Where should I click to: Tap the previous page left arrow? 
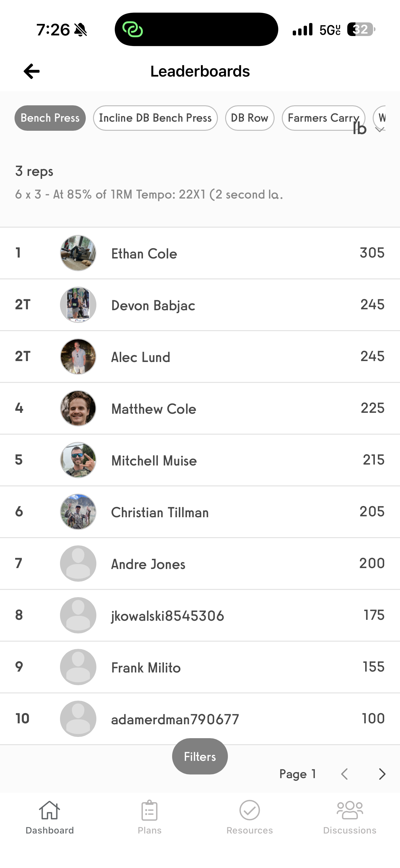344,774
